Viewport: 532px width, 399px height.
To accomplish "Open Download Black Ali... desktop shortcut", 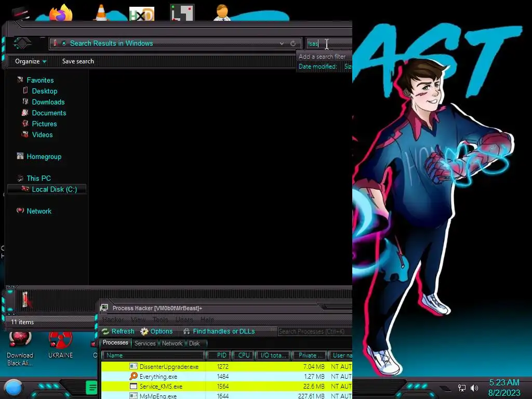I will (20, 350).
